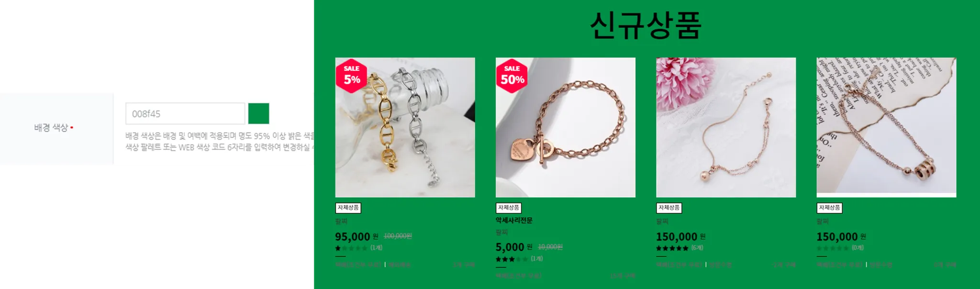This screenshot has width=980, height=289.
Task: Click 자체상품 tag under the third product
Action: 668,208
